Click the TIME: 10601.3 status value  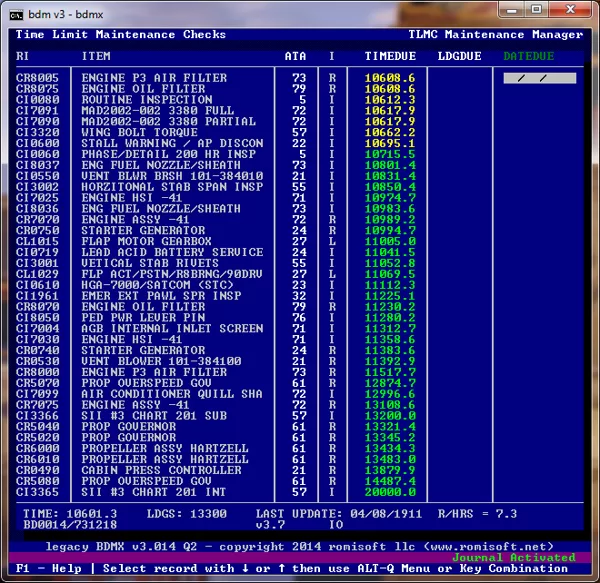click(70, 514)
